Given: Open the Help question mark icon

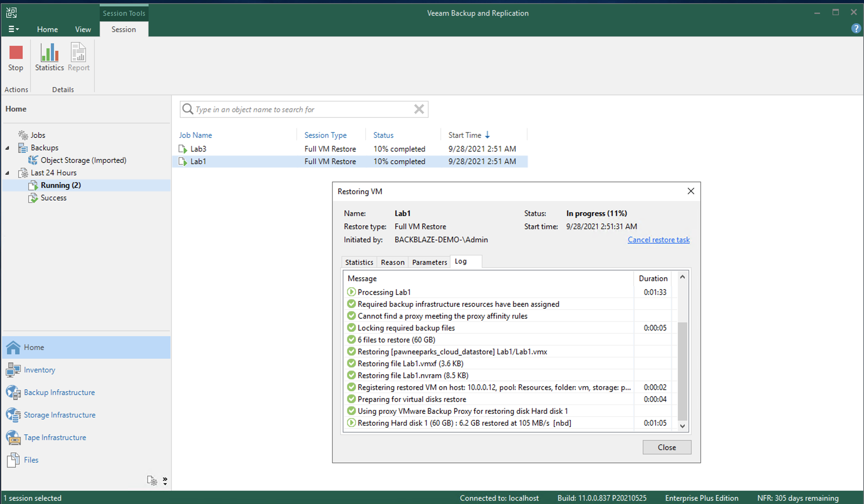Looking at the screenshot, I should click(x=856, y=29).
